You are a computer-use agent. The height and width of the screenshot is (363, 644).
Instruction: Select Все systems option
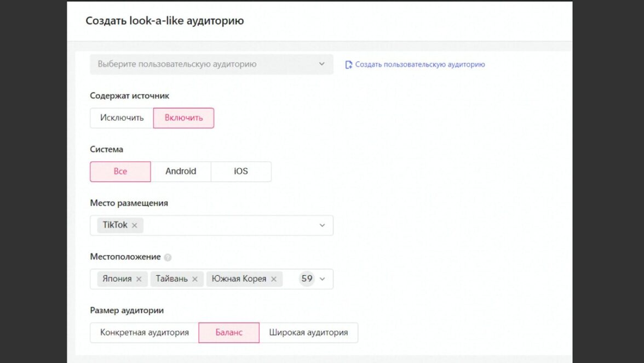pos(120,172)
